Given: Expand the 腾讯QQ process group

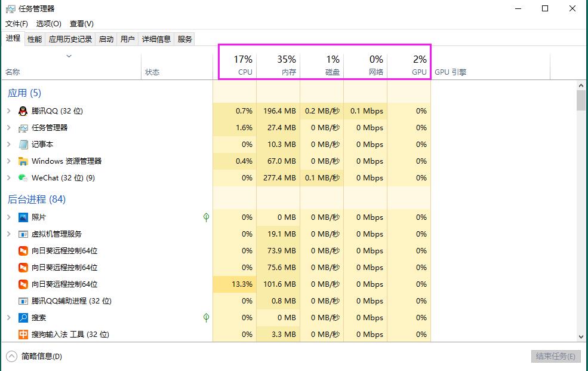Looking at the screenshot, I should click(x=8, y=111).
